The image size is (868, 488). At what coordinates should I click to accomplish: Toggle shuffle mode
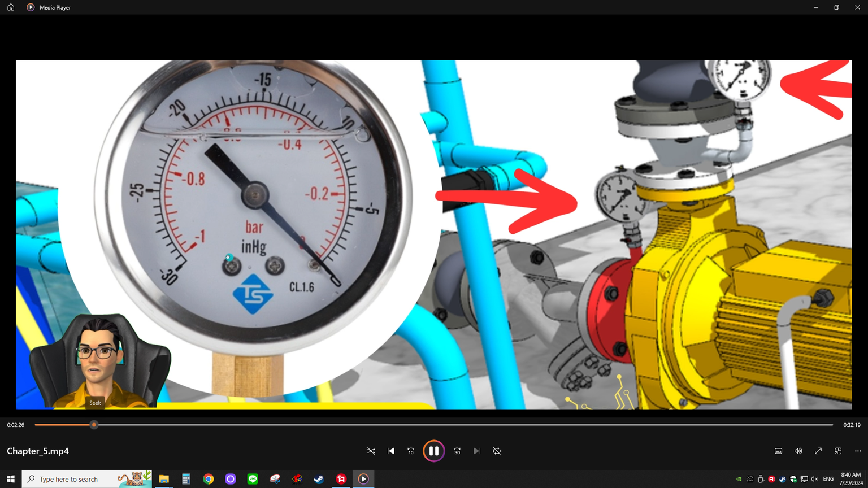pos(371,451)
